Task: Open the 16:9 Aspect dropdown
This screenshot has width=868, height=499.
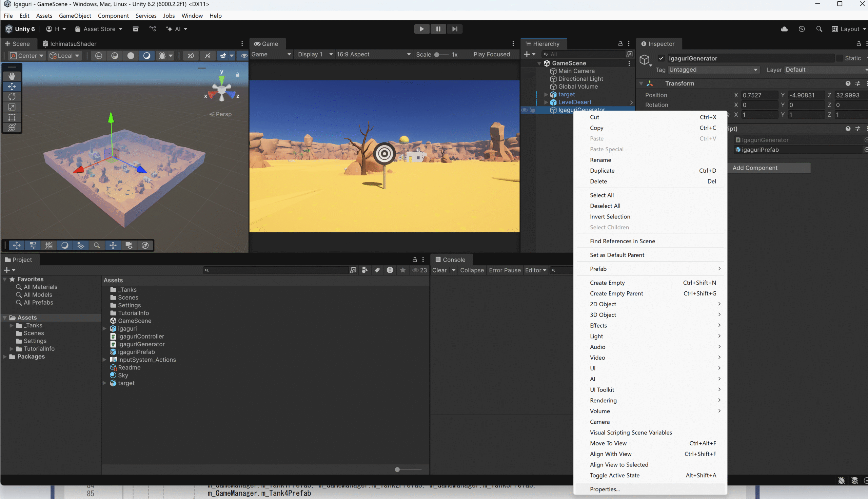Action: (373, 54)
